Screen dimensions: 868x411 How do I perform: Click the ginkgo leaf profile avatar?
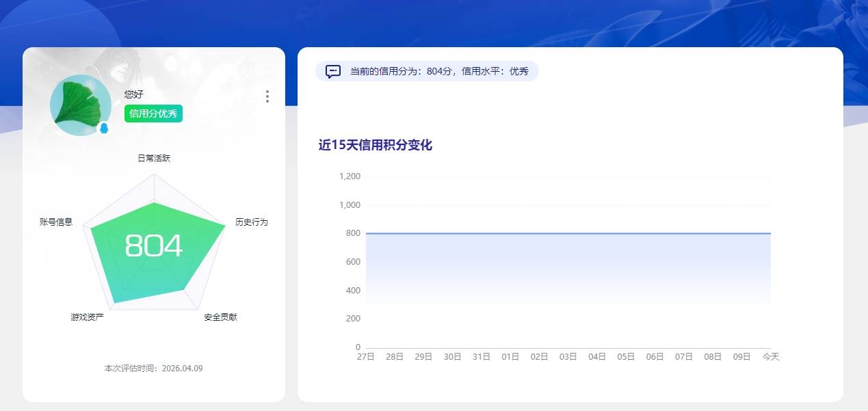[x=80, y=103]
